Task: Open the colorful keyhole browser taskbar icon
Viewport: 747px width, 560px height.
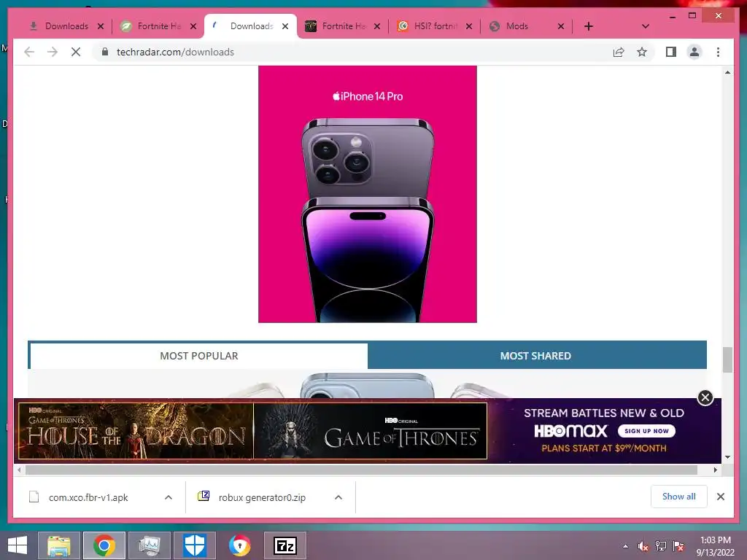Action: tap(239, 545)
